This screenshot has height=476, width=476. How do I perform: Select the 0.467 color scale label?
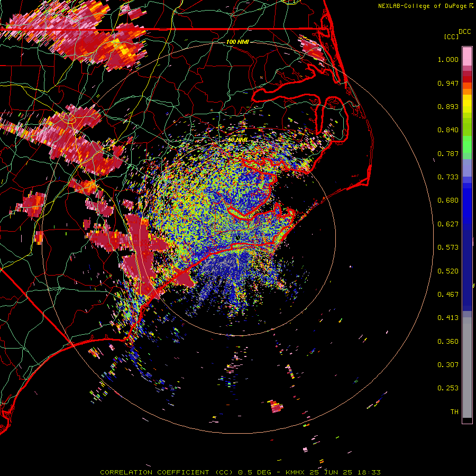pos(448,295)
